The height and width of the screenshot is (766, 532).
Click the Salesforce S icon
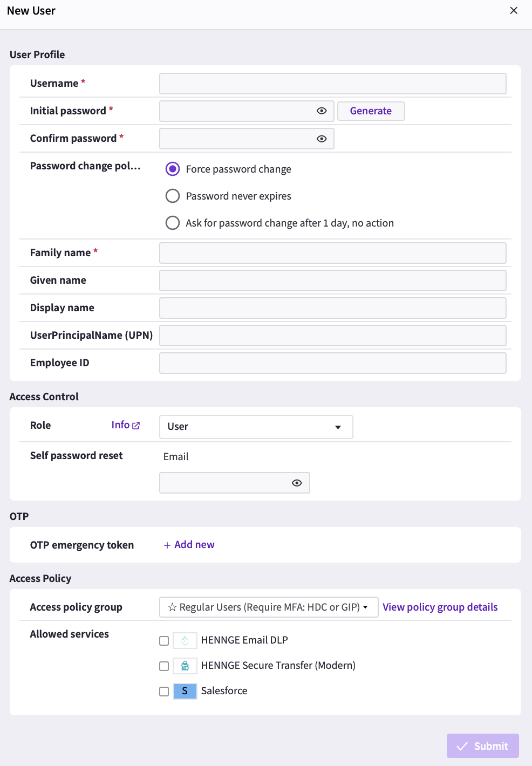[x=185, y=691]
